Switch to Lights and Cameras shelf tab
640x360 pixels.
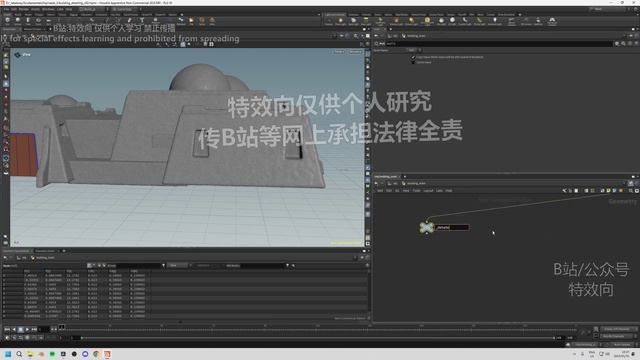coord(335,14)
